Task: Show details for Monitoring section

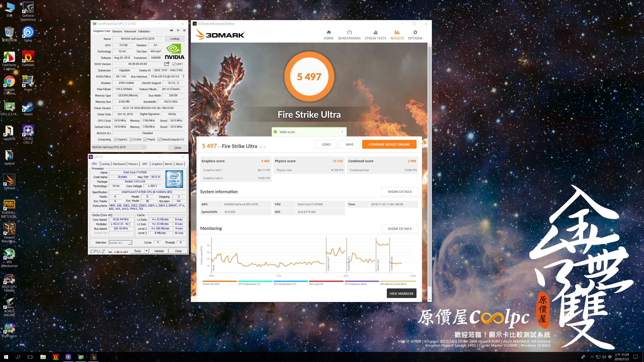Action: [x=399, y=229]
